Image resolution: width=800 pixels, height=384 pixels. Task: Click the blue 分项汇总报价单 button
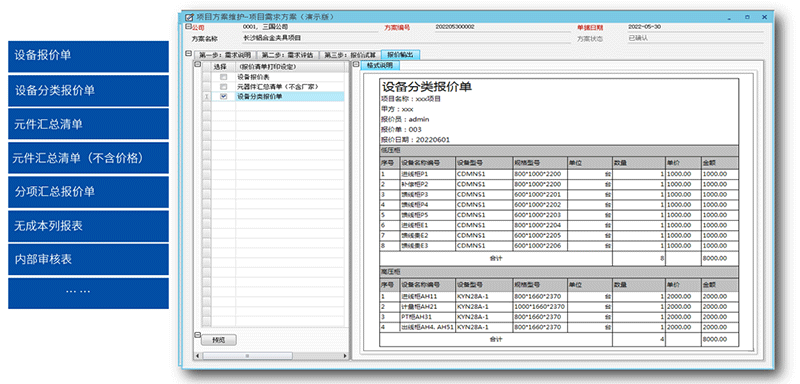pyautogui.click(x=88, y=192)
